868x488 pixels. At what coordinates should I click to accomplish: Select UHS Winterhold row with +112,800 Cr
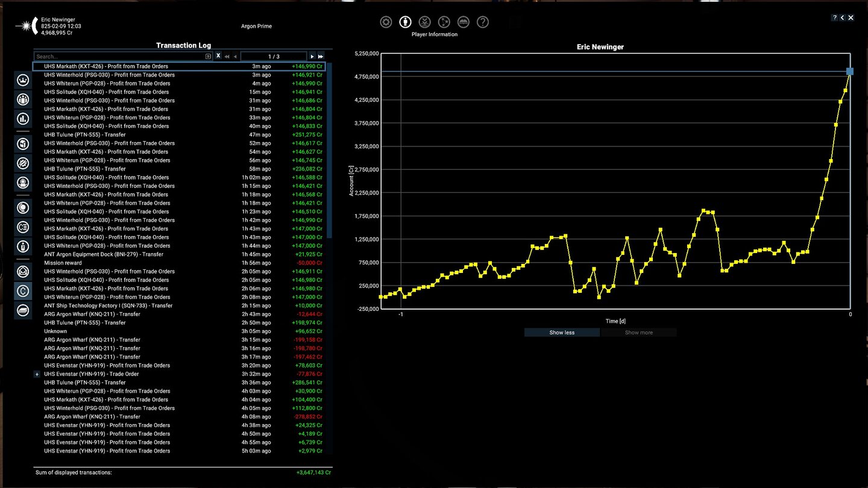(x=179, y=408)
